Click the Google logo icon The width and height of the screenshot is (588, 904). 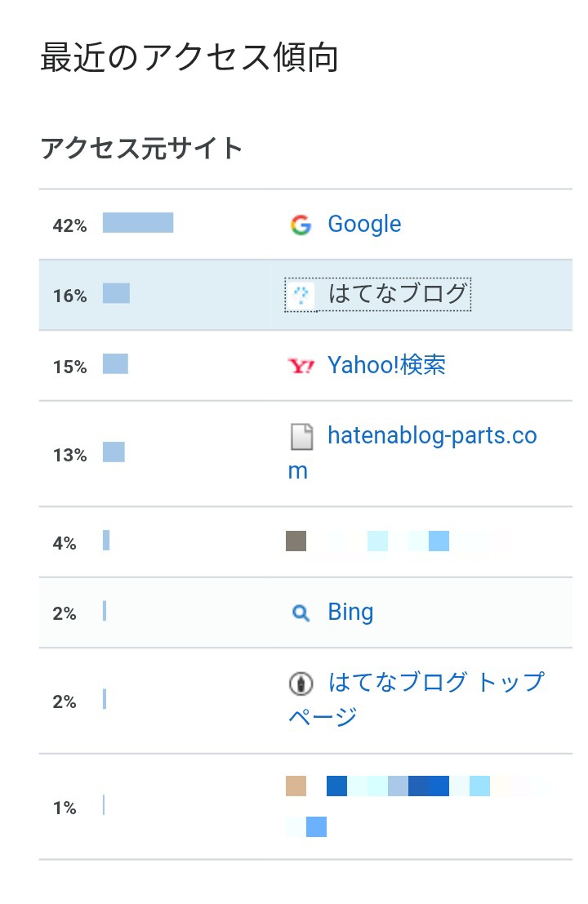pos(301,225)
